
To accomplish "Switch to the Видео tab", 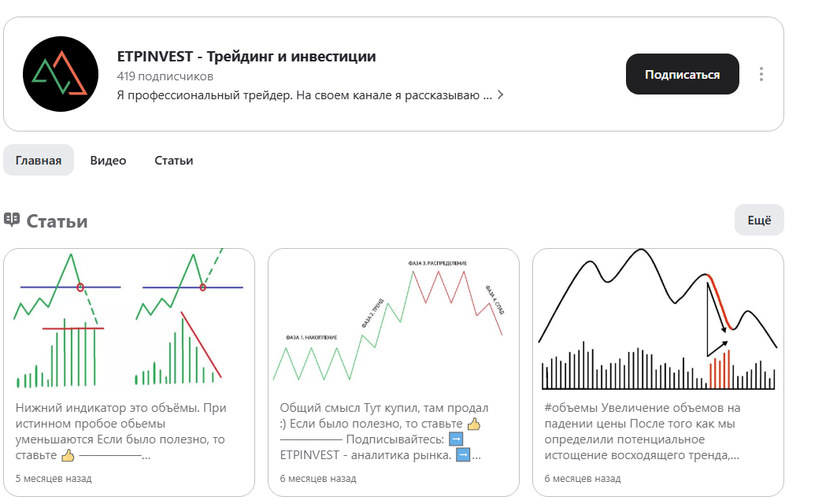I will click(x=106, y=159).
